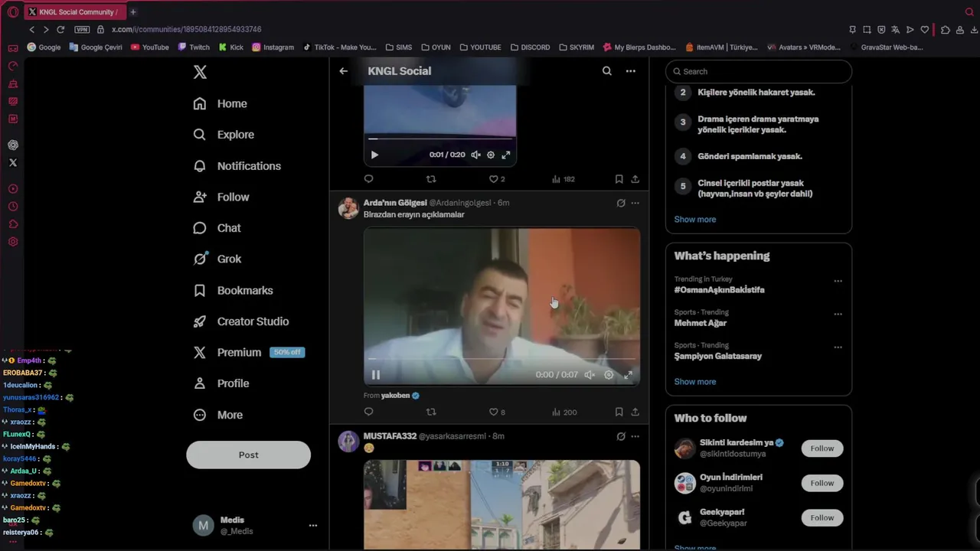Open #OsmanAşkınBakİstifa trending topic

719,290
